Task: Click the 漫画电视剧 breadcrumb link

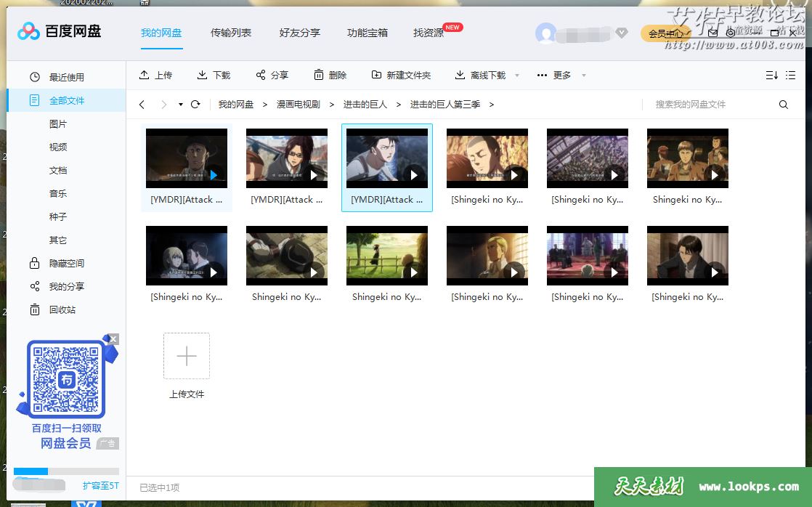Action: [298, 105]
